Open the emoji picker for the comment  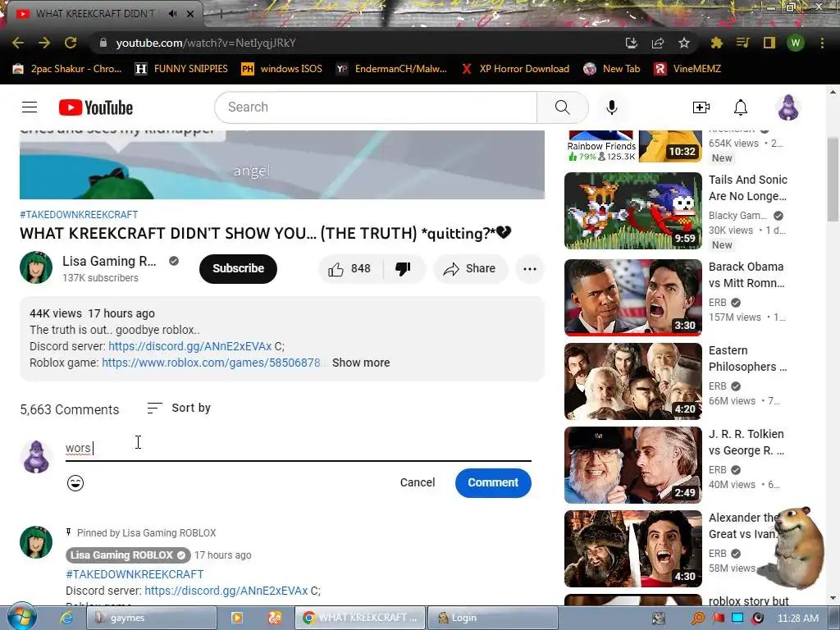(75, 482)
